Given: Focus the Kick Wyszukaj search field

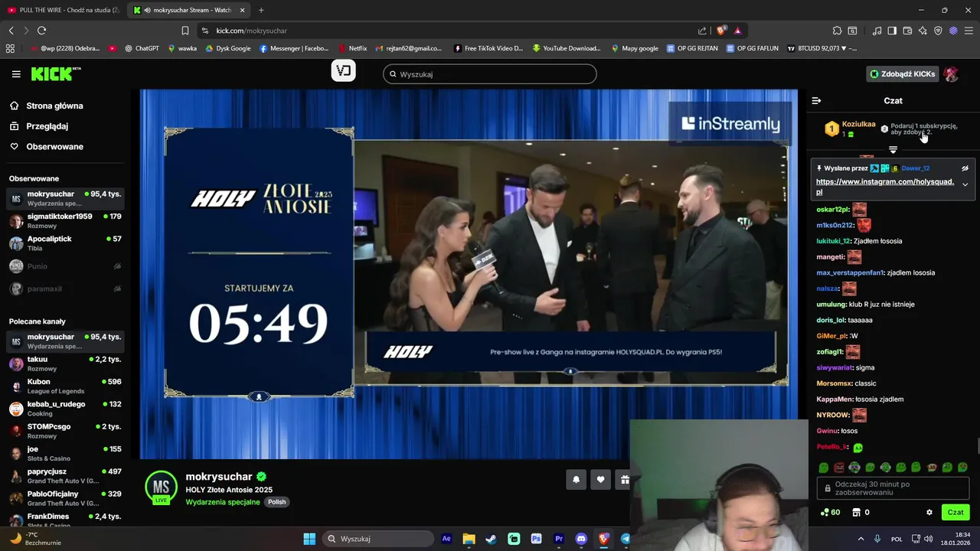Looking at the screenshot, I should coord(490,74).
